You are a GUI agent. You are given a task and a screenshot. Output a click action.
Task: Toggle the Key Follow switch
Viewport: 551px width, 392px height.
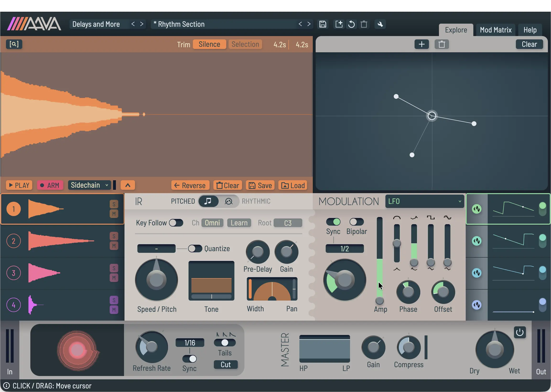coord(176,223)
